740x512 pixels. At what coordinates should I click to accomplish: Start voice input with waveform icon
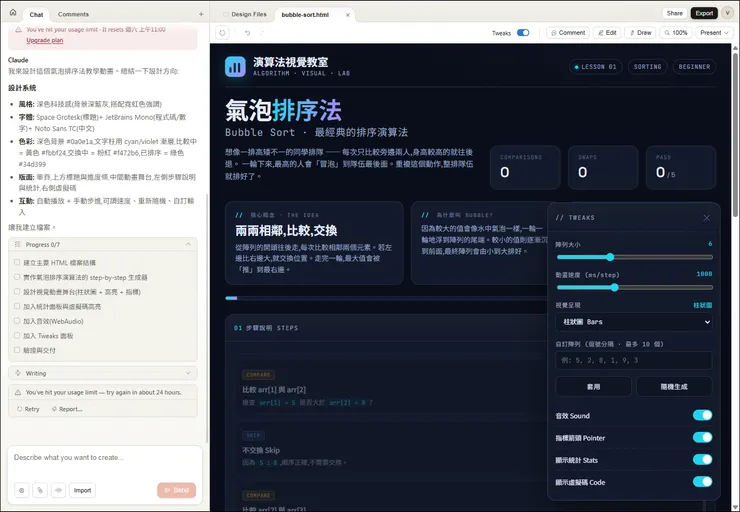point(59,490)
